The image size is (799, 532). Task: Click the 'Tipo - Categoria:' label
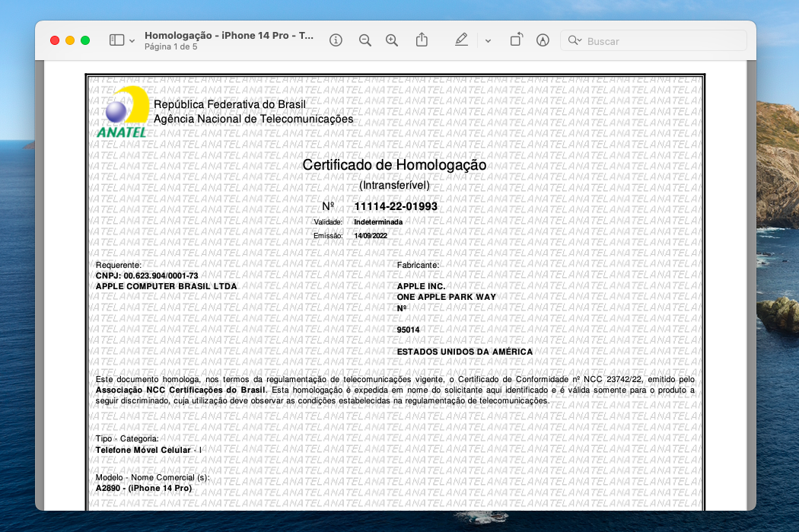point(127,438)
